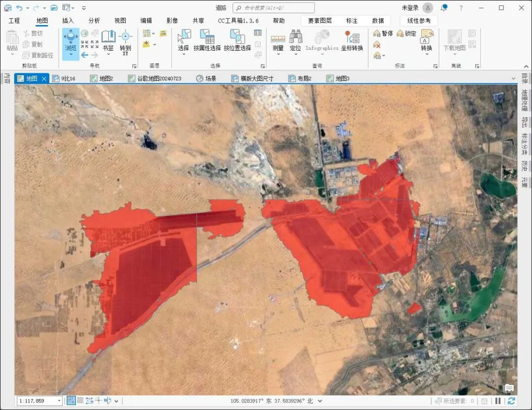Open 按位置选择 select by location
532x410 pixels.
click(237, 41)
